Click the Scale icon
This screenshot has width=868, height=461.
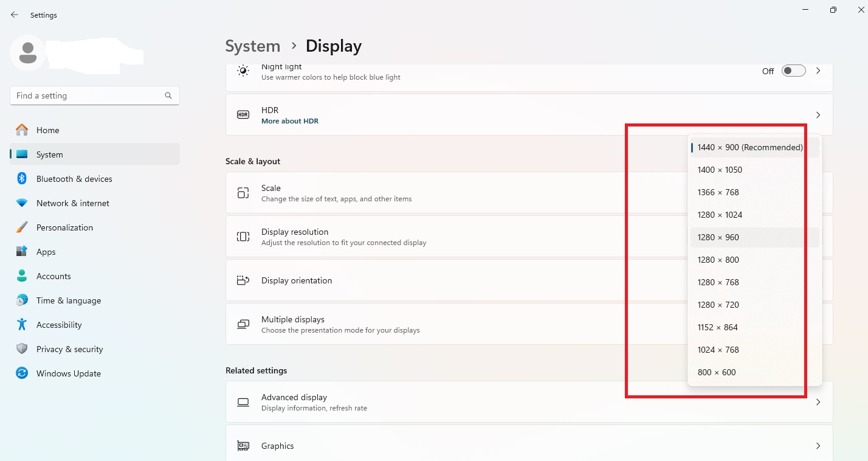[x=243, y=193]
